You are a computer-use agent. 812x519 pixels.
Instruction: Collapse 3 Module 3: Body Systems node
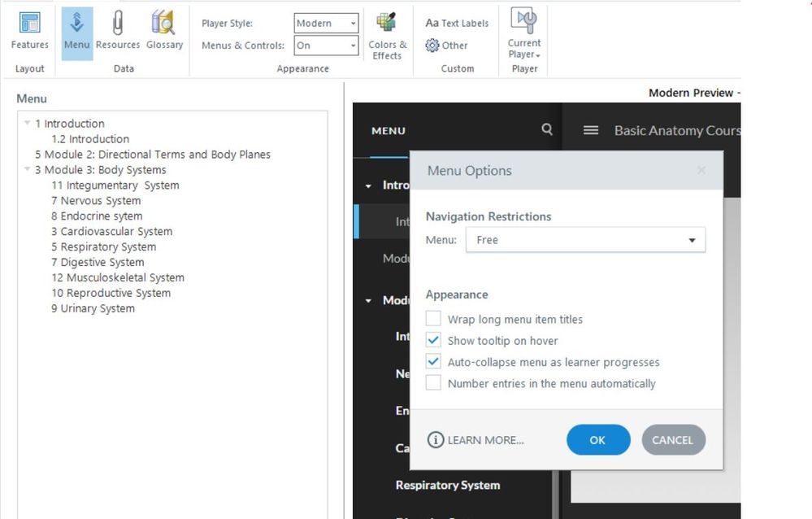coord(27,169)
